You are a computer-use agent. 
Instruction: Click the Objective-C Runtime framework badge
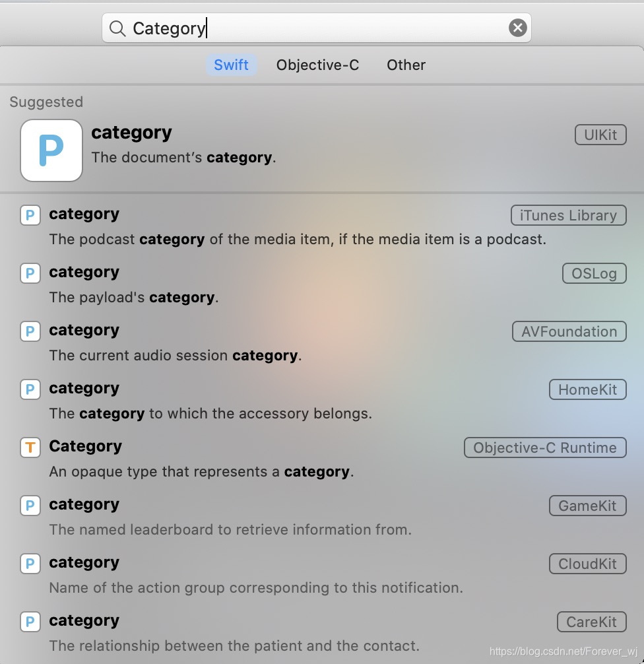coord(545,448)
